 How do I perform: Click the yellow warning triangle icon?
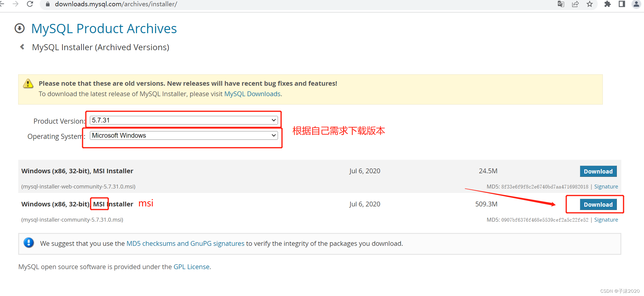28,83
